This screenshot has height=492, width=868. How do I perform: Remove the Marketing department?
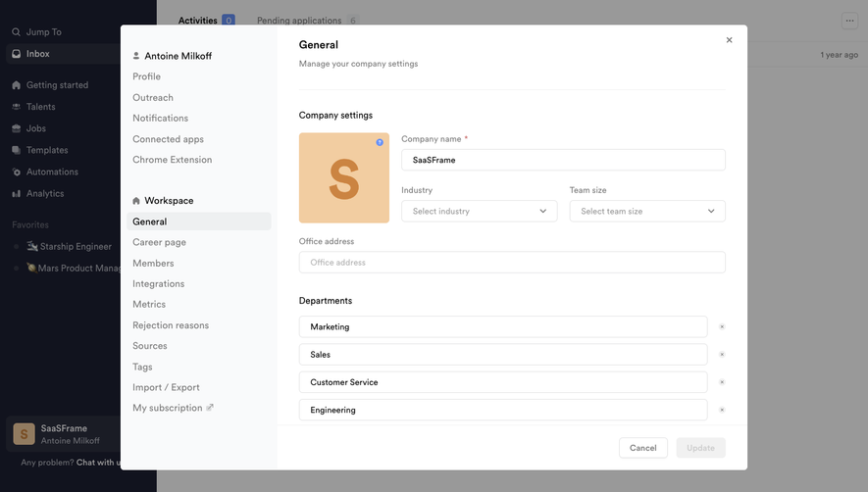click(722, 327)
